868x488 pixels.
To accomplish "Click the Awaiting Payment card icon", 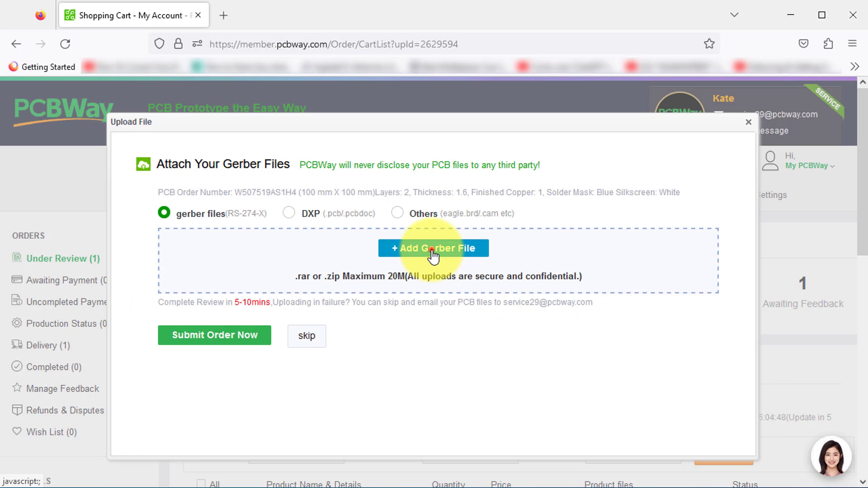I will coord(17,279).
